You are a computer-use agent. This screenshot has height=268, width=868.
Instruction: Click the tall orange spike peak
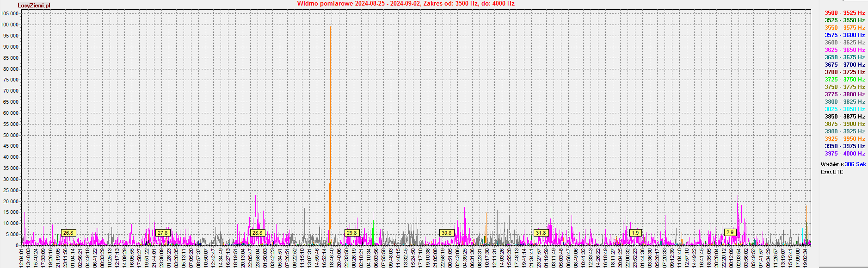tap(330, 28)
